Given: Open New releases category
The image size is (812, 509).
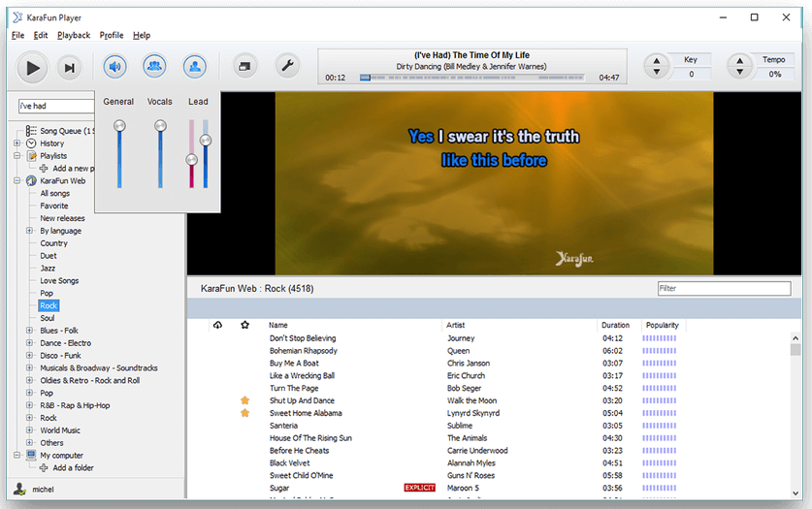Looking at the screenshot, I should 62,218.
